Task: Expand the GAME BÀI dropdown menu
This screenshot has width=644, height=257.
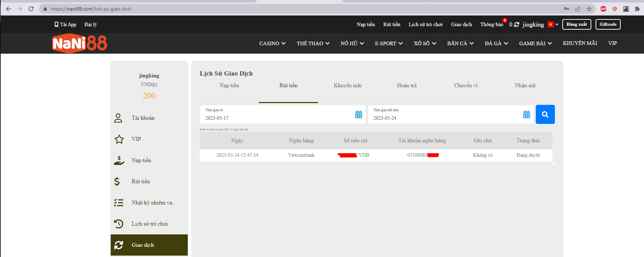Action: 535,43
